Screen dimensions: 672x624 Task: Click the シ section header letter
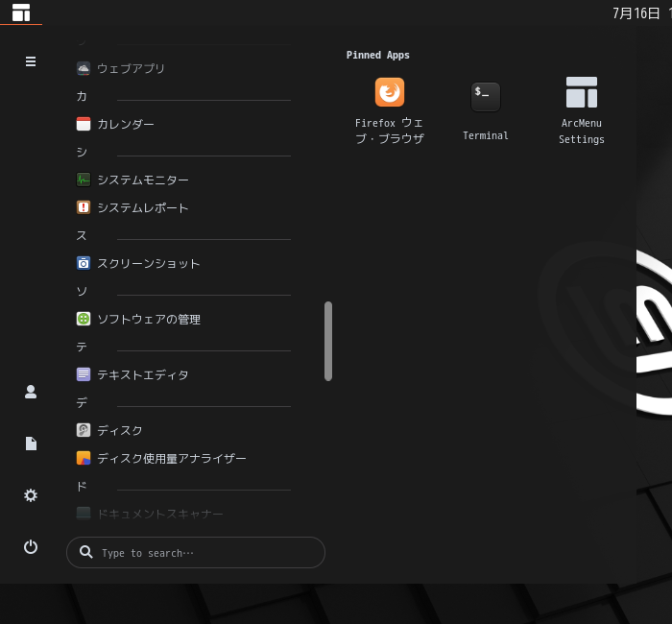point(82,152)
